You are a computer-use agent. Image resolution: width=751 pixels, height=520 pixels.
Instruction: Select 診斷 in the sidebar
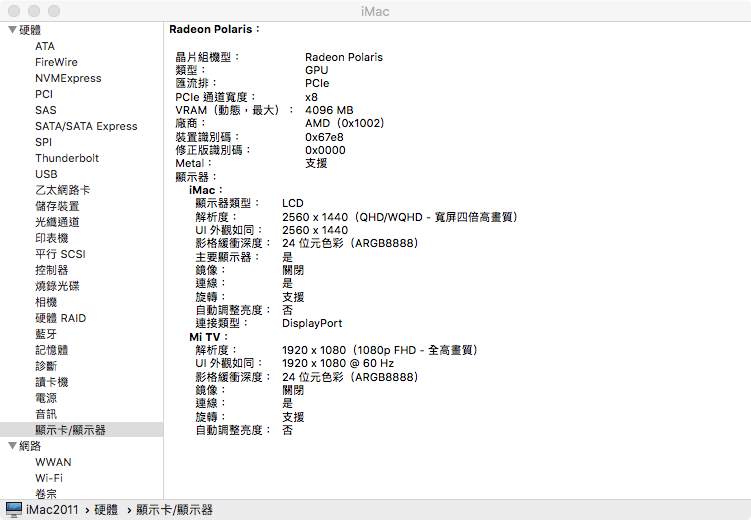coord(46,366)
